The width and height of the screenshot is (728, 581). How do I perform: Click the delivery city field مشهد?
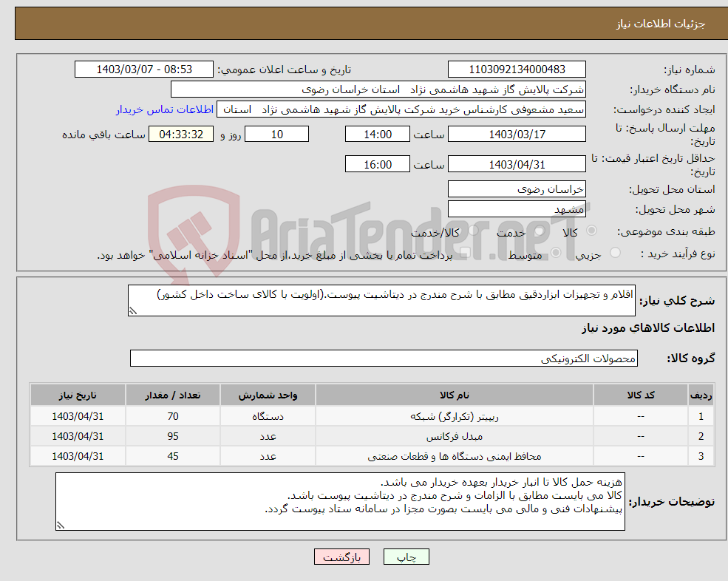point(517,209)
